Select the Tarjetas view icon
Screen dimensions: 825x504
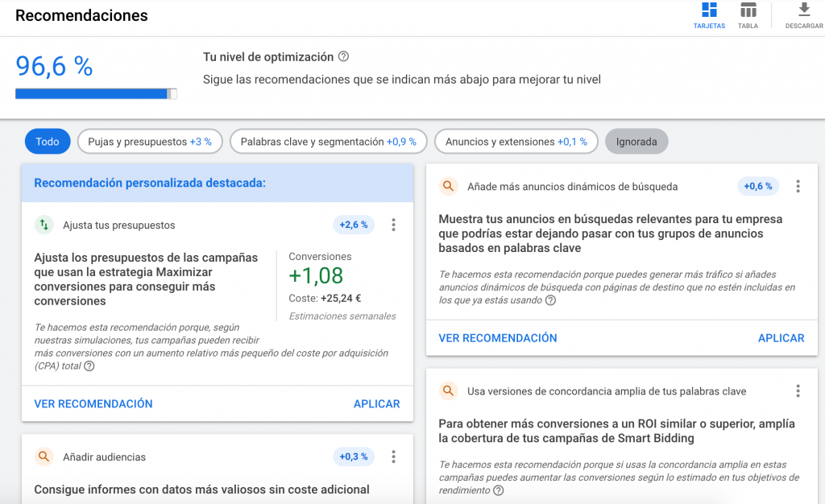(x=709, y=12)
